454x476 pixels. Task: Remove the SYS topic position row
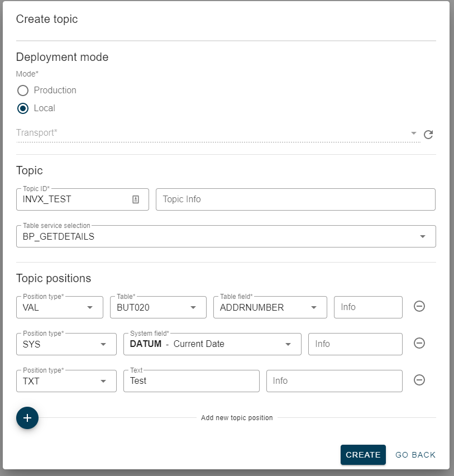419,343
